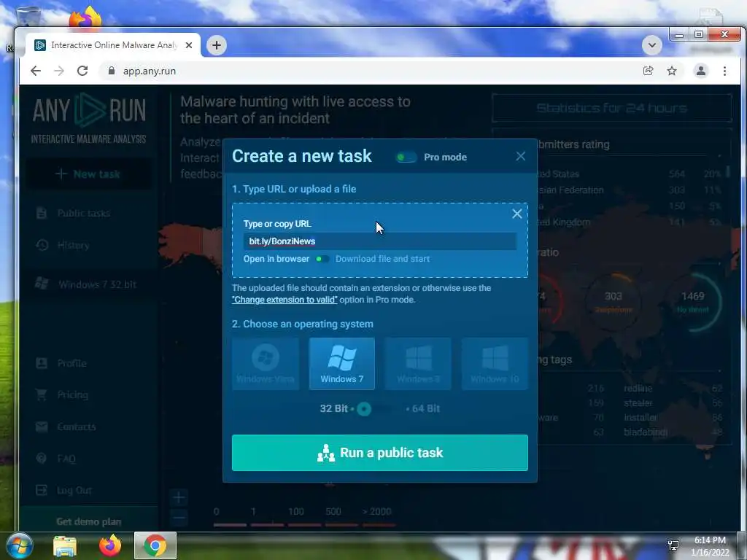Open the Chrome profile avatar
Screen dimensions: 747x560
(x=701, y=71)
